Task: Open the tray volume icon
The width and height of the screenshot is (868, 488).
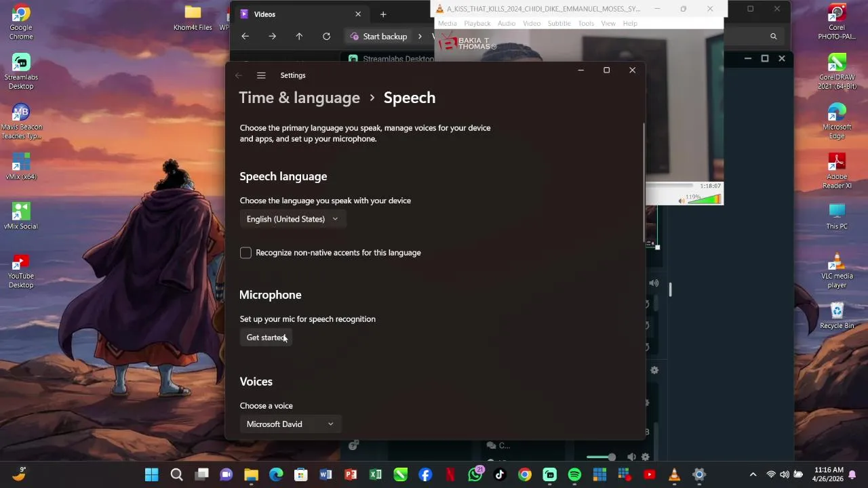Action: point(785,474)
